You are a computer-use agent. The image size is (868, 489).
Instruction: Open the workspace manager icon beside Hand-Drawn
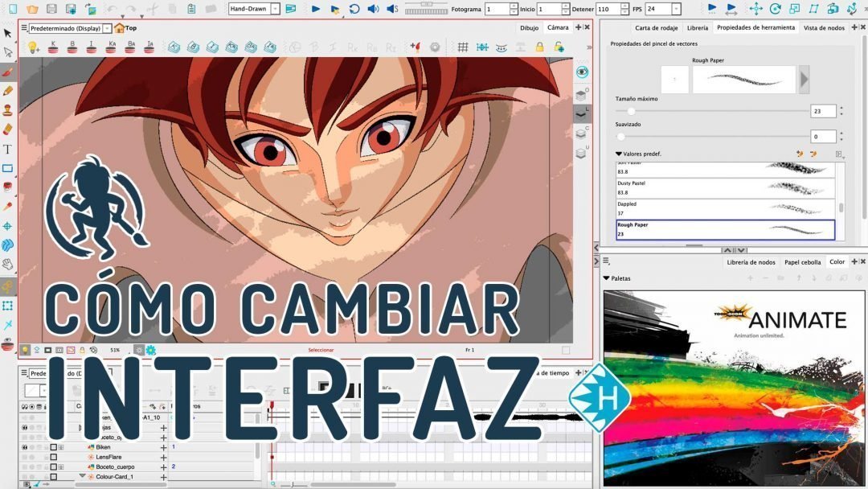[x=291, y=8]
